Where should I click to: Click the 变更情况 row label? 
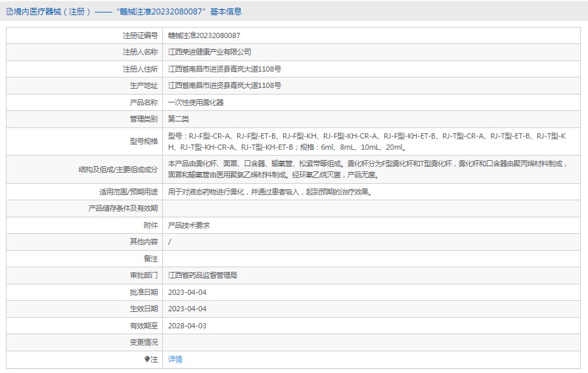[x=143, y=342]
